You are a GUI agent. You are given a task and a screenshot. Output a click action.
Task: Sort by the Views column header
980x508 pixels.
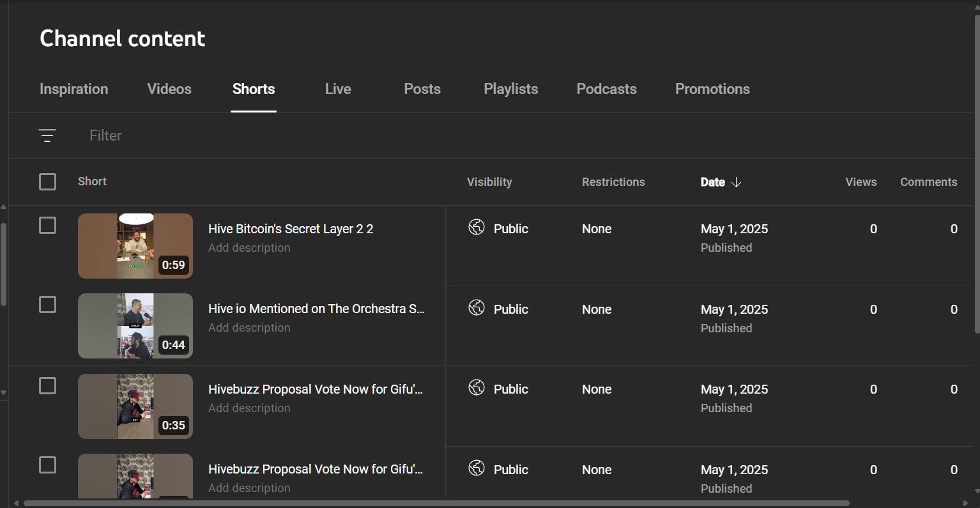pyautogui.click(x=861, y=182)
